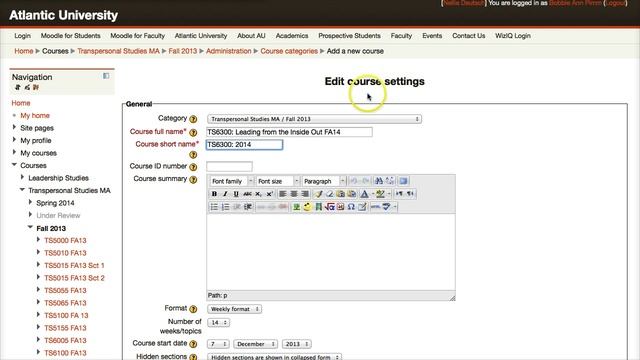
Task: Open Moodle for Faculty menu
Action: click(x=138, y=36)
